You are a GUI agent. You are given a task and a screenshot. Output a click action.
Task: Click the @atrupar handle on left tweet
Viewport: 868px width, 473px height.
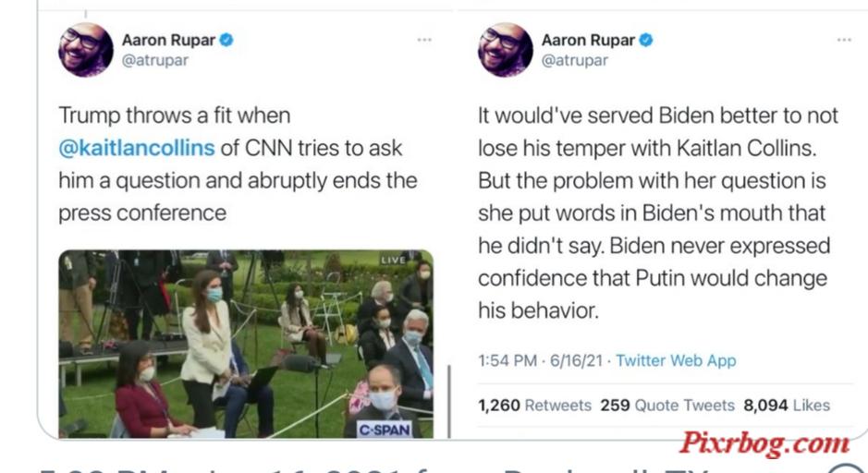pos(155,60)
